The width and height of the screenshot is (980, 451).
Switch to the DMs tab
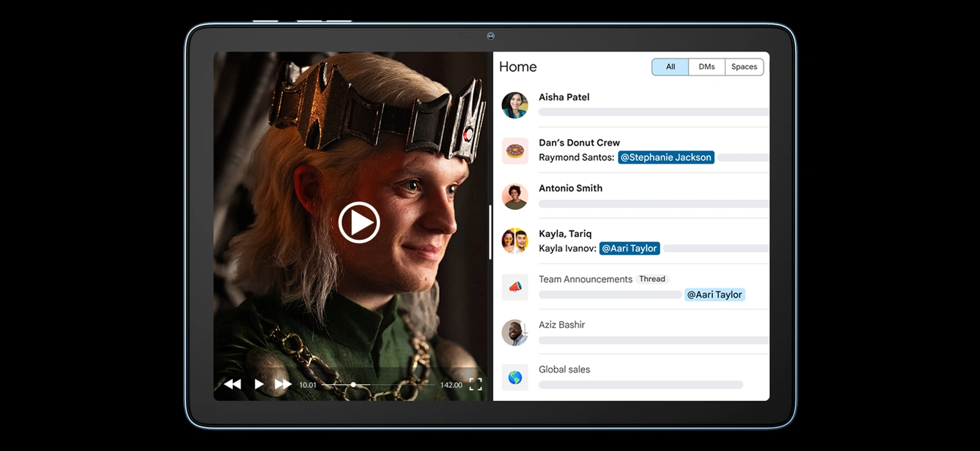click(707, 67)
